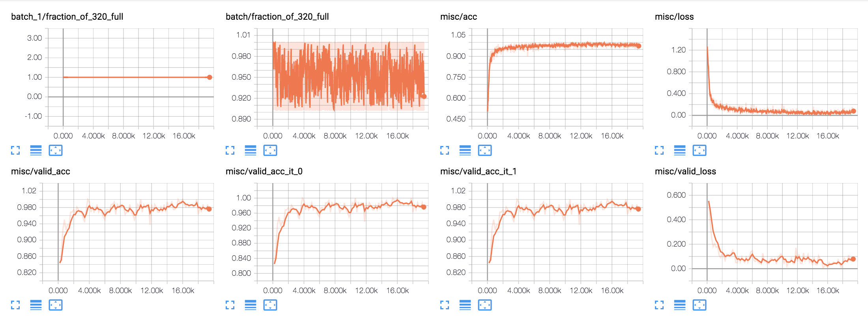Expand the misc/valid_acc chart to full size
Image resolution: width=868 pixels, height=318 pixels.
click(15, 305)
